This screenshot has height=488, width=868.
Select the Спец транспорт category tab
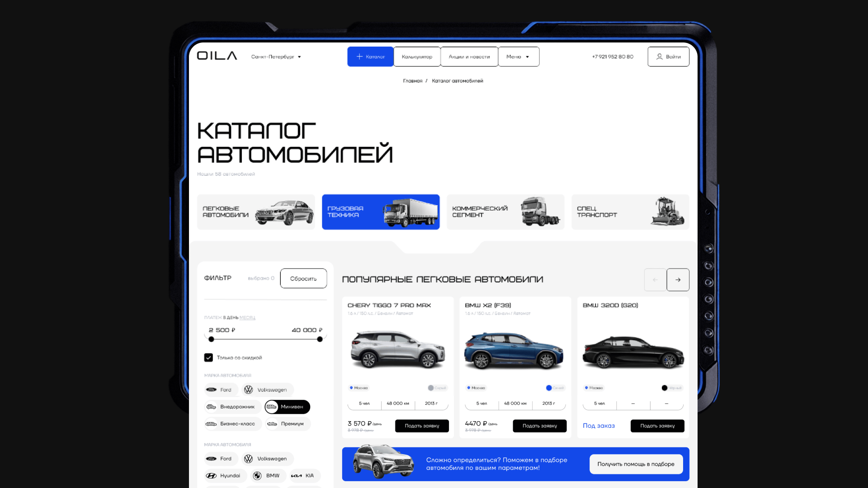(x=630, y=212)
